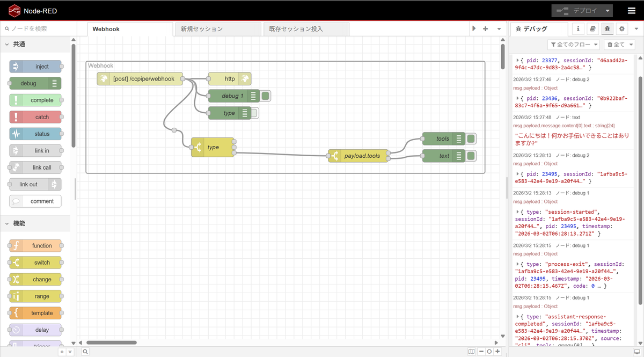Toggle the text debug node button

coord(471,156)
